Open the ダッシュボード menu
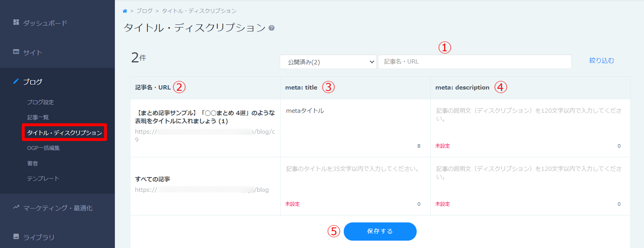This screenshot has height=248, width=644. [x=45, y=23]
